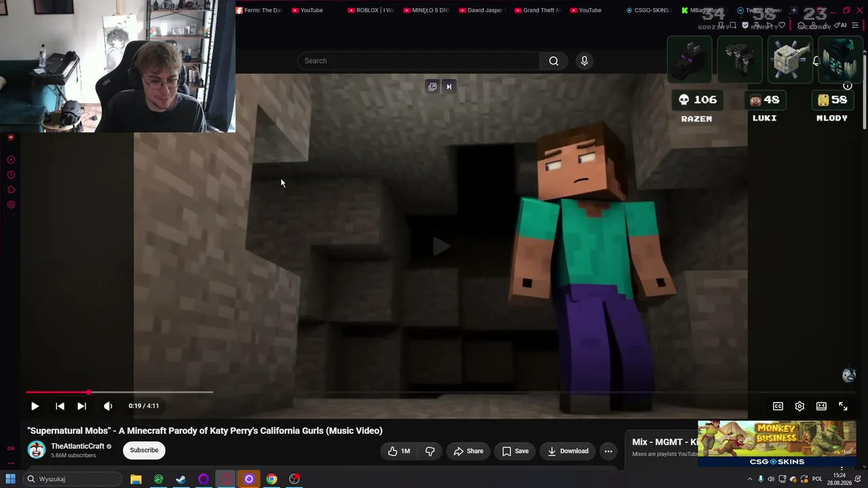Click the Wyszukaj taskbar search box
The height and width of the screenshot is (488, 868).
72,479
